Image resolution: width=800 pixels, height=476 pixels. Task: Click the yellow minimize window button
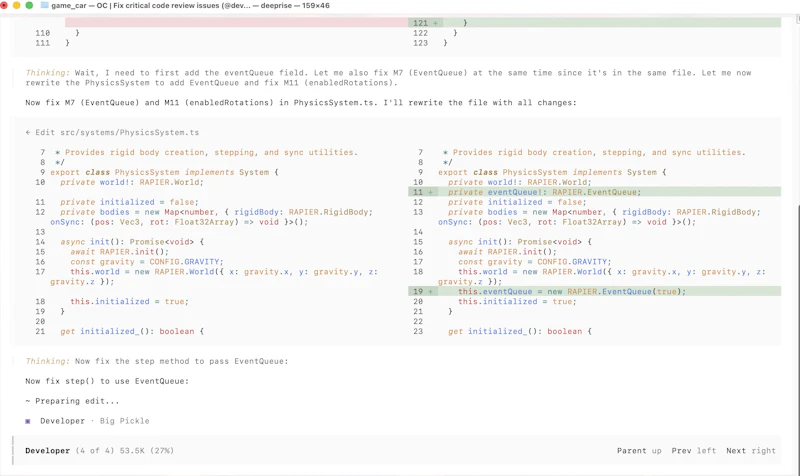16,5
